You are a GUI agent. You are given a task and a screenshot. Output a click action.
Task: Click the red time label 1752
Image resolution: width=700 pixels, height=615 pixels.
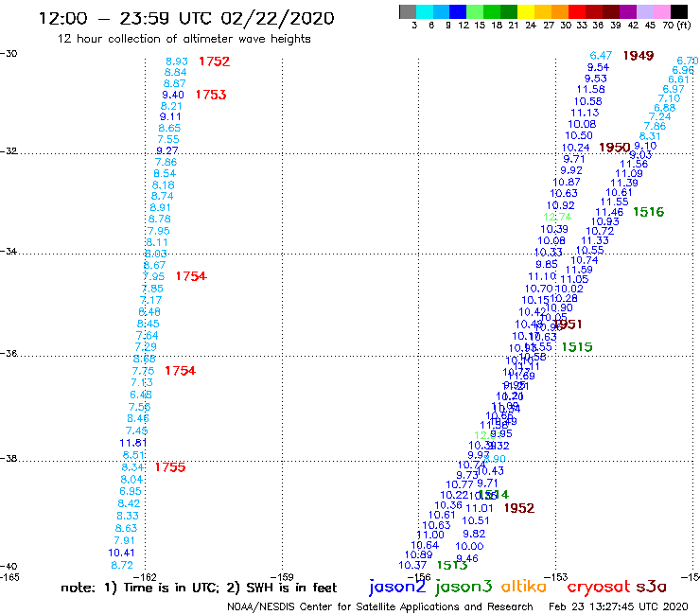click(215, 61)
